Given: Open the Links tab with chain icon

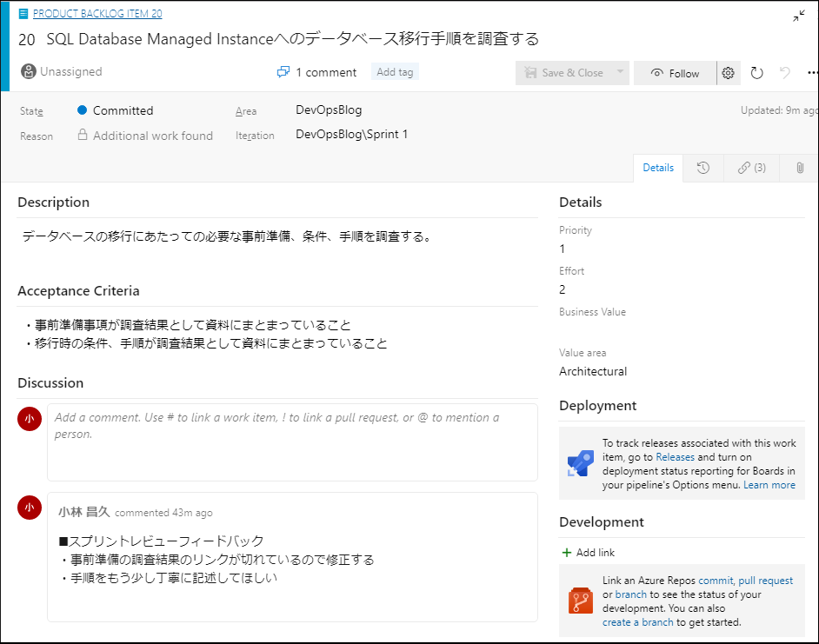Looking at the screenshot, I should tap(751, 167).
